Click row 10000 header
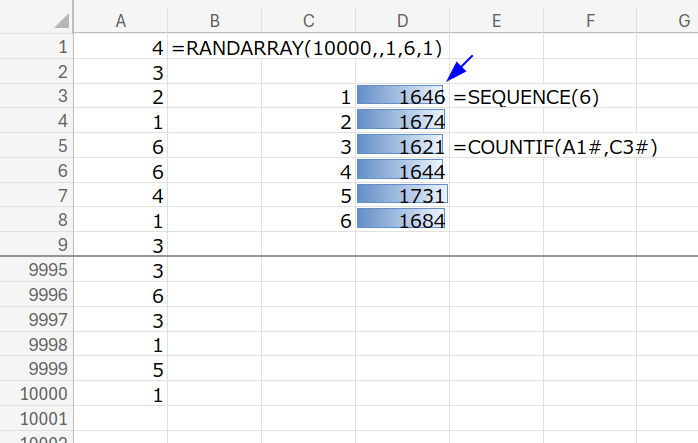The height and width of the screenshot is (443, 698). [37, 394]
